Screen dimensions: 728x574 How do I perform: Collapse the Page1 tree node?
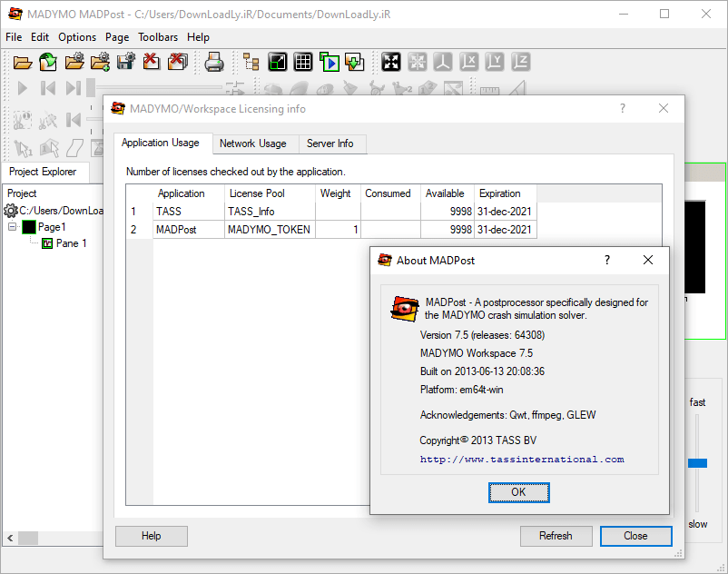(x=14, y=227)
